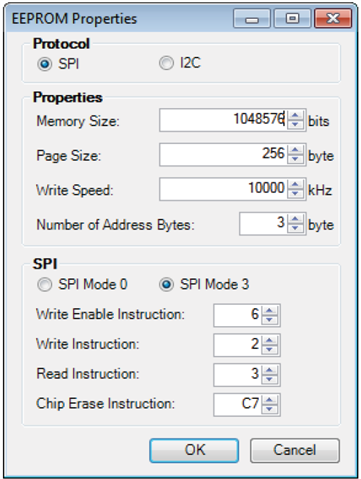
Task: Click the Page Size input field
Action: [223, 154]
